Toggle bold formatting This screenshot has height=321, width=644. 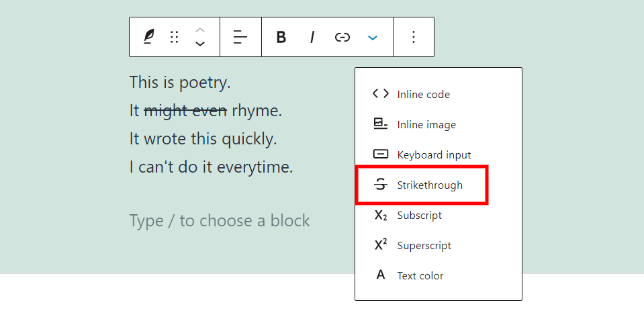[x=281, y=38]
